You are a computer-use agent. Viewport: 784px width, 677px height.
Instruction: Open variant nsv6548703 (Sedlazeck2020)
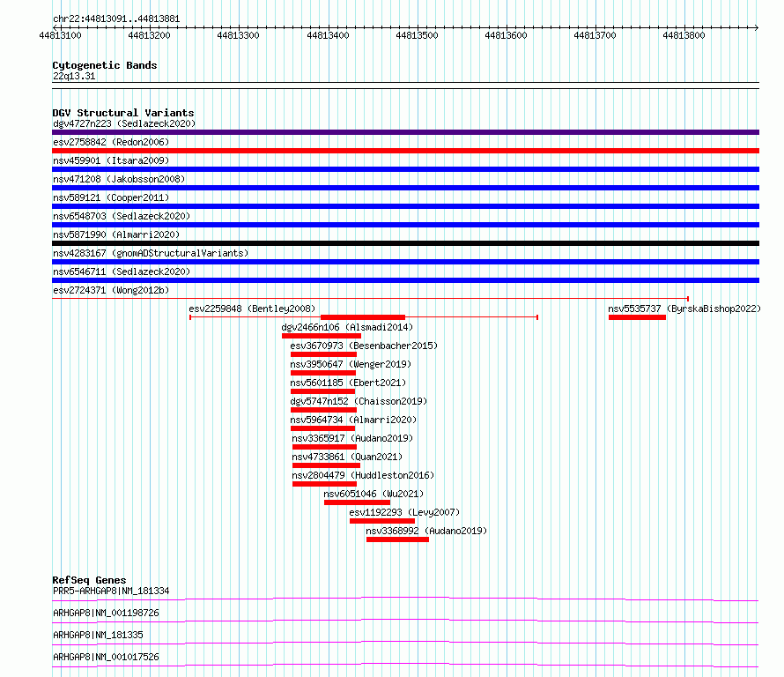(122, 216)
